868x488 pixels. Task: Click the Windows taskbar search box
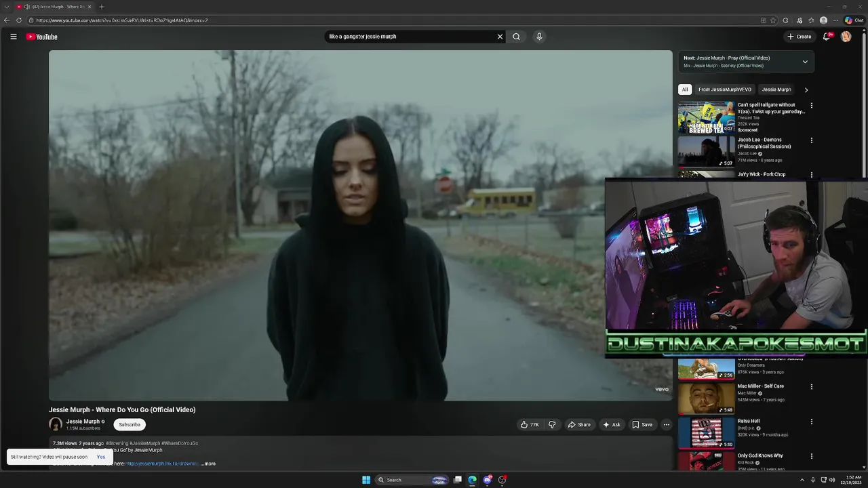coord(412,480)
